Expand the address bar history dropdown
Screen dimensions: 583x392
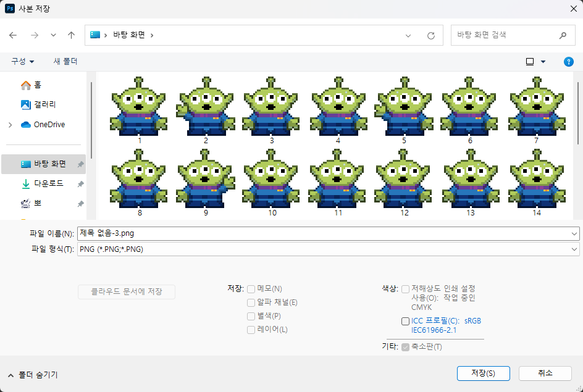pos(408,36)
